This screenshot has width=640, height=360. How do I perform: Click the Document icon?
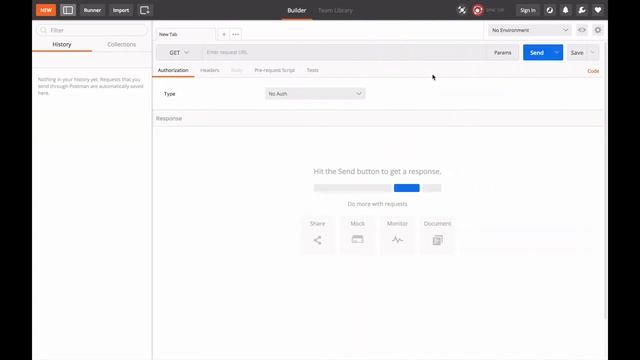[438, 240]
